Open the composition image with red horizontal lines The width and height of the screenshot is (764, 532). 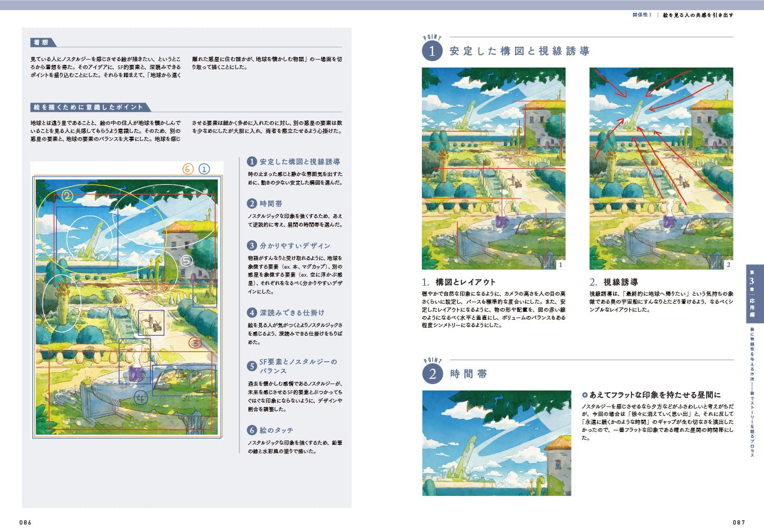pyautogui.click(x=494, y=169)
